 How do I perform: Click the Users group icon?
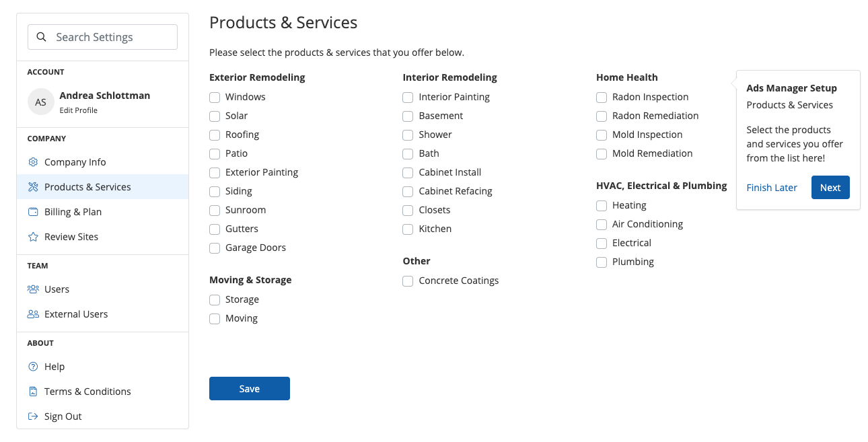[x=33, y=289]
